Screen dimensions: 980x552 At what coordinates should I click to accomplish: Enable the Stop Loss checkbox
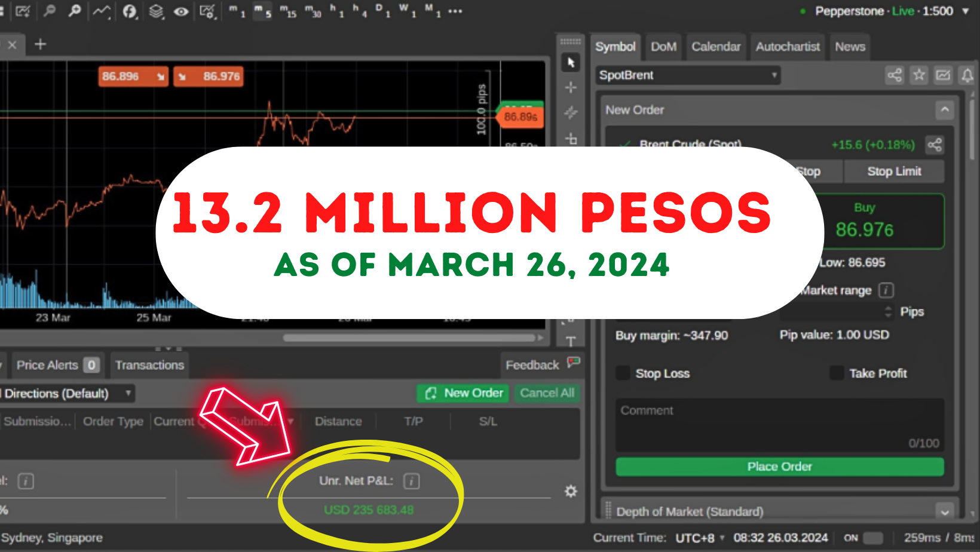622,373
